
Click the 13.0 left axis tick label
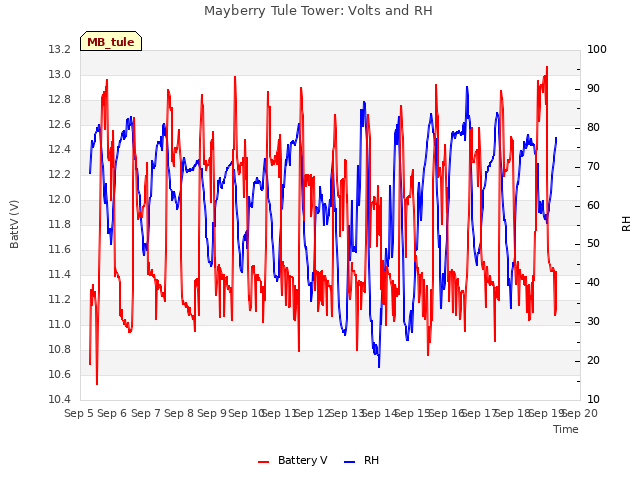point(60,74)
